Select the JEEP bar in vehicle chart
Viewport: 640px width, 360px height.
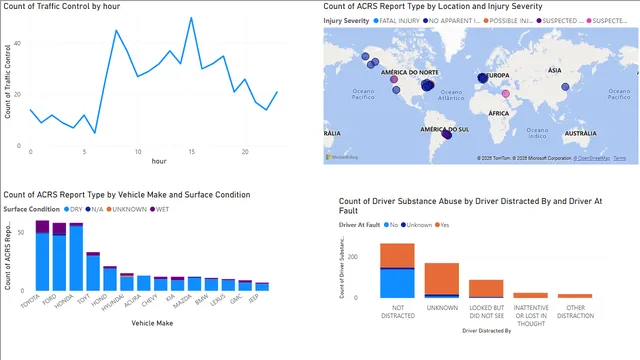(262, 287)
